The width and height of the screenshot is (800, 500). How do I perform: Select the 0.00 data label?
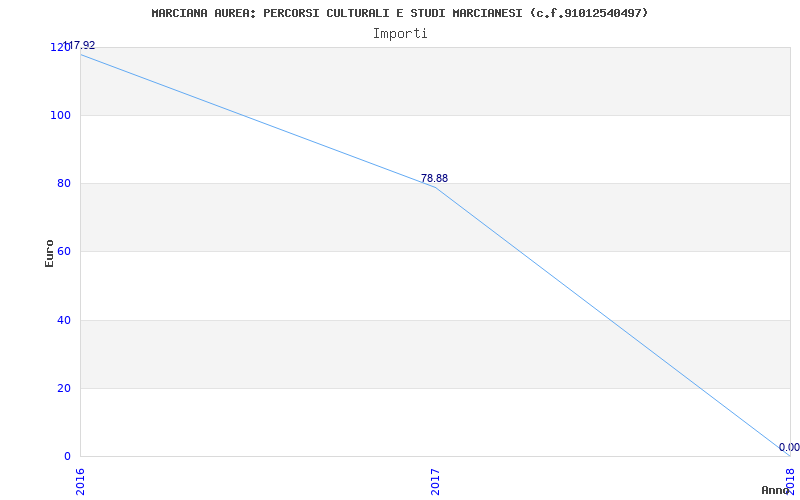pyautogui.click(x=789, y=447)
